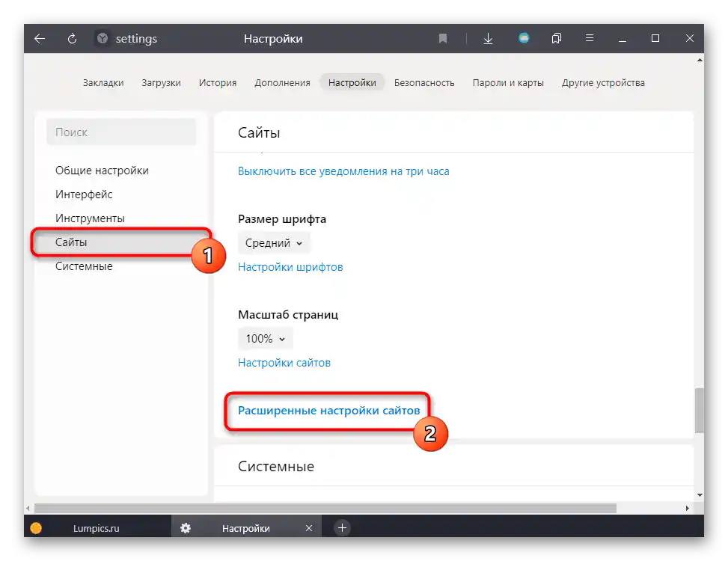Open the 100% page zoom dropdown
The width and height of the screenshot is (728, 561).
[x=265, y=339]
